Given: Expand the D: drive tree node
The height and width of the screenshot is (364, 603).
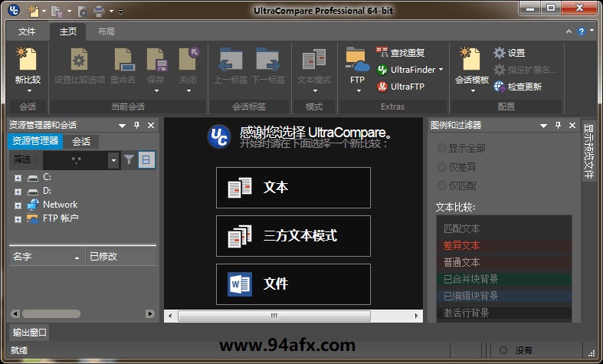Looking at the screenshot, I should (18, 192).
